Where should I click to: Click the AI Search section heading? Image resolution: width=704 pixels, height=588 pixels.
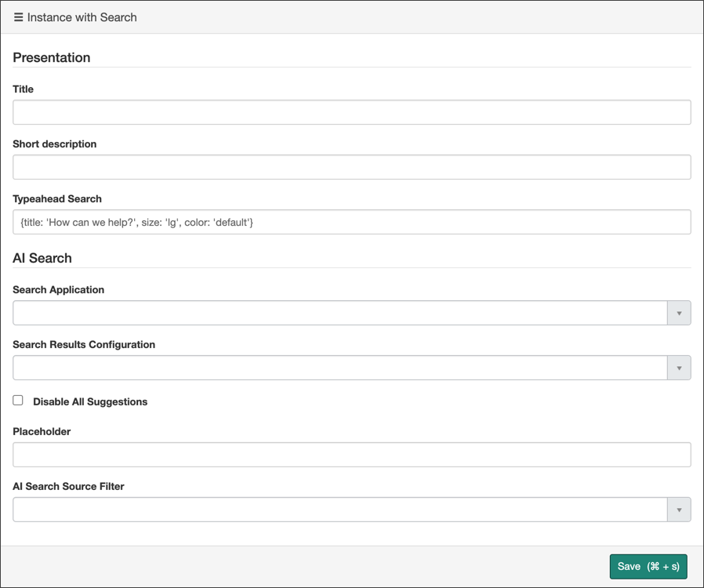[x=42, y=258]
